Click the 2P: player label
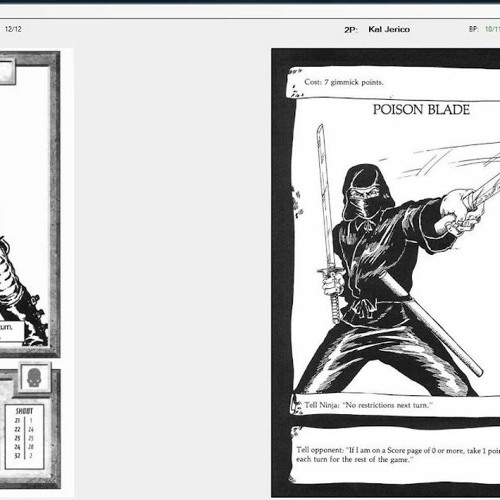Viewport: 500px width, 500px height. pyautogui.click(x=351, y=30)
